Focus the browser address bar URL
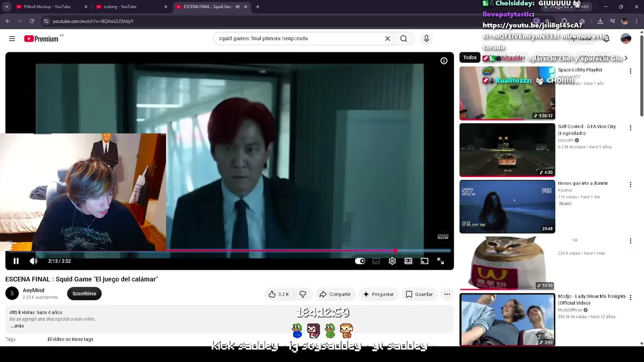Screen dimensions: 644x362 (x=93, y=21)
